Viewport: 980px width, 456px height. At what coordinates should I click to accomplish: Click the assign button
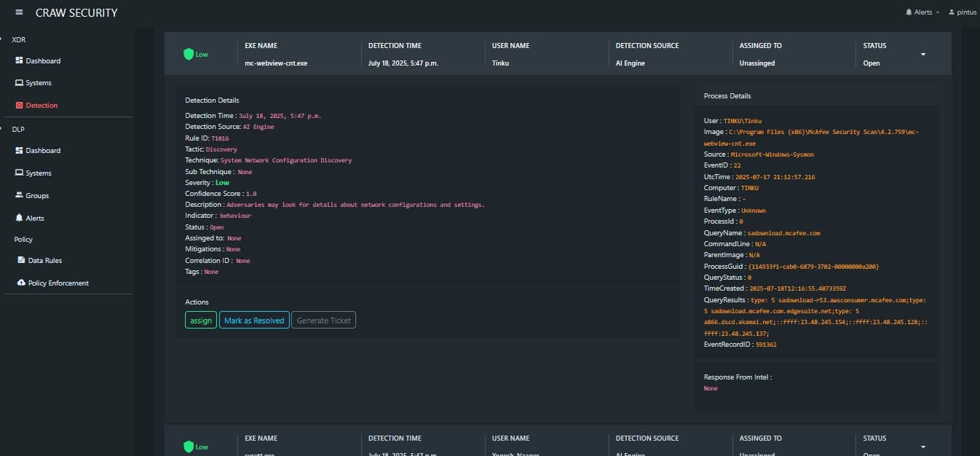pyautogui.click(x=200, y=320)
